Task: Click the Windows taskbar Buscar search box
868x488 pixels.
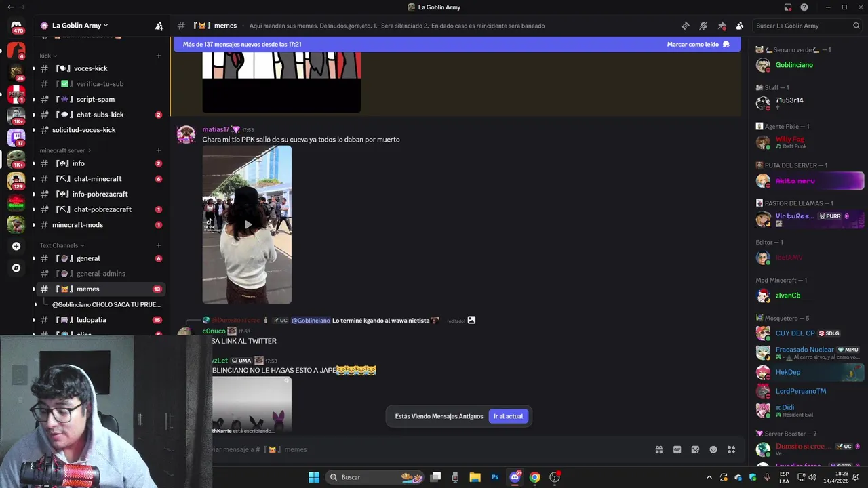Action: [x=375, y=477]
